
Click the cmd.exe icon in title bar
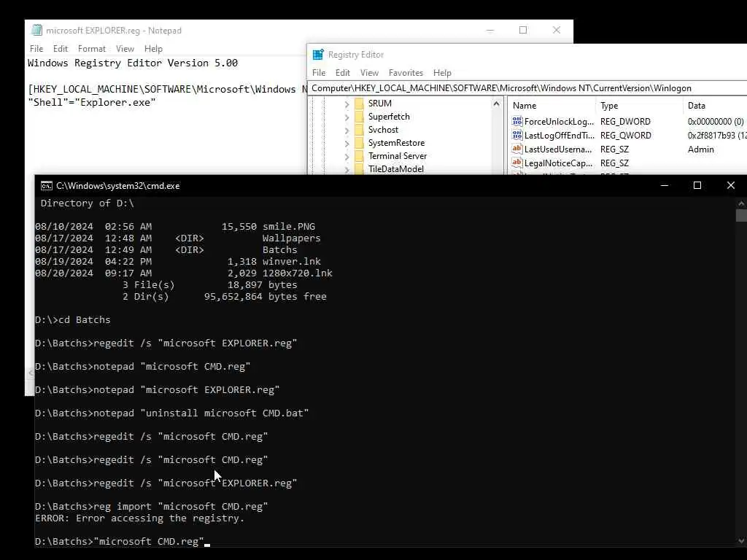pos(46,186)
